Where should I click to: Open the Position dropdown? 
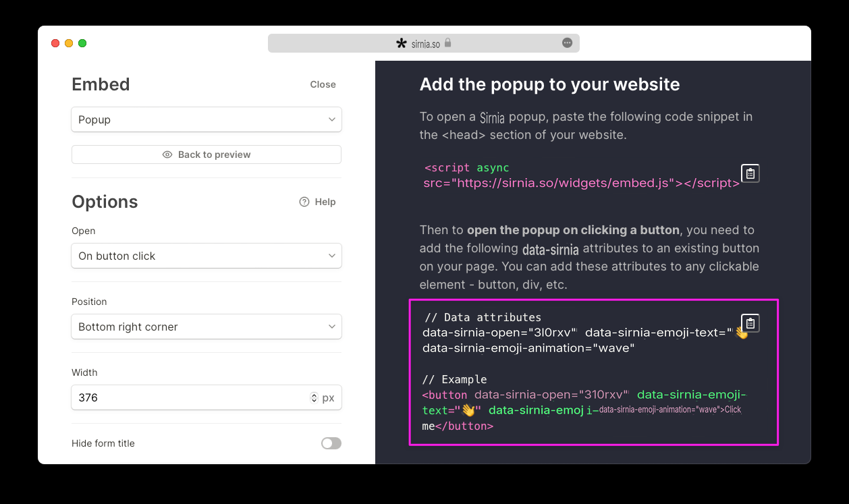click(x=207, y=327)
